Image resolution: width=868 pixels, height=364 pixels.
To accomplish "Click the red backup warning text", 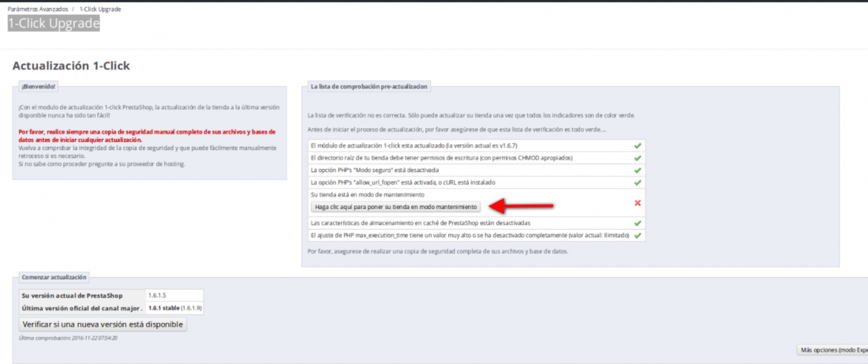I will click(148, 137).
